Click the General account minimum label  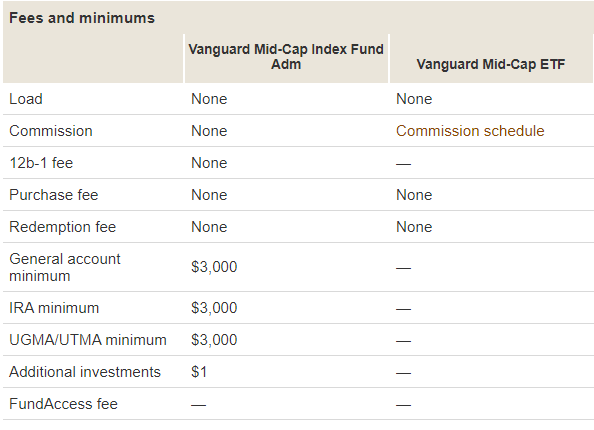pyautogui.click(x=65, y=267)
